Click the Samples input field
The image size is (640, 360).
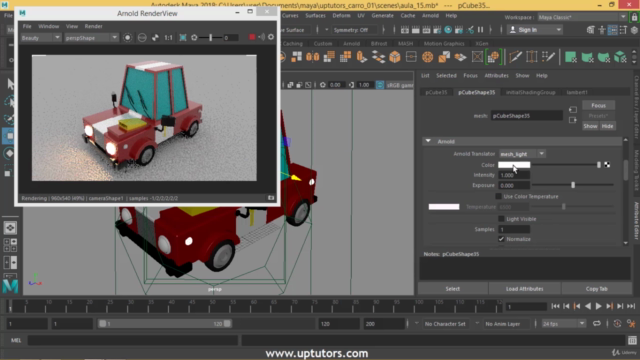click(514, 229)
